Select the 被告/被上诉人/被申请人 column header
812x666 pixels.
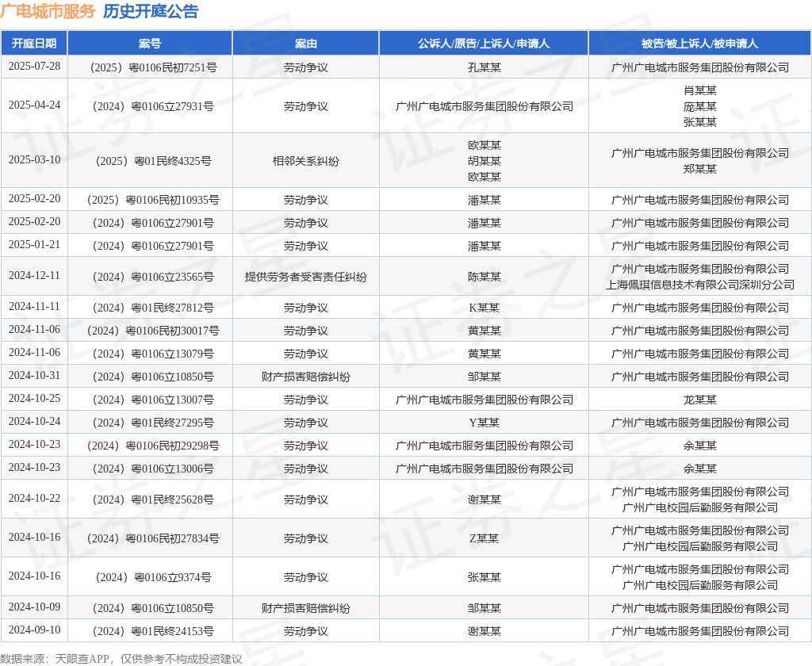click(x=699, y=44)
